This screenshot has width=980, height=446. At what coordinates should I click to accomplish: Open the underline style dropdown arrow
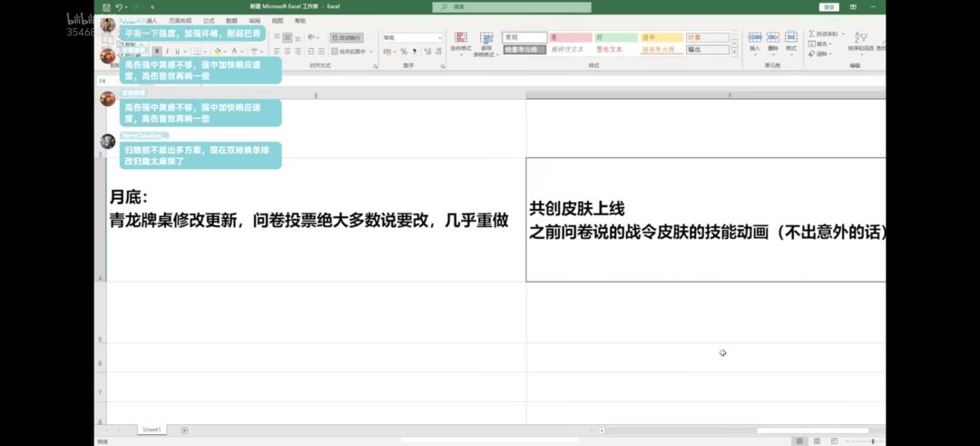185,51
